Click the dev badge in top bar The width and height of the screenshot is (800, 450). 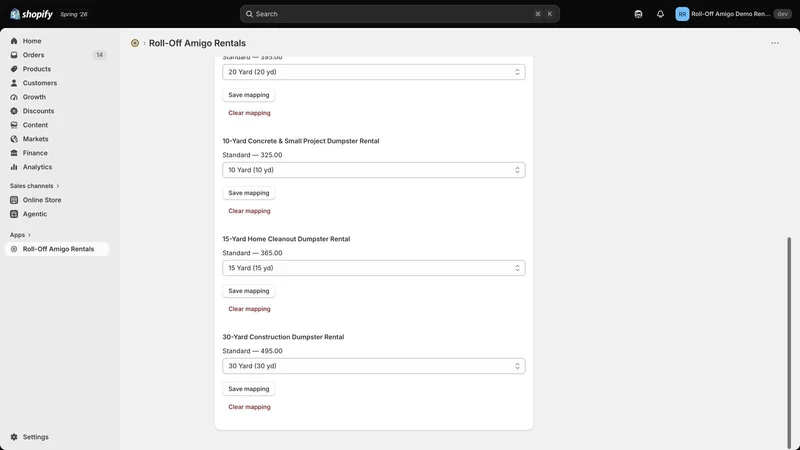pos(782,14)
